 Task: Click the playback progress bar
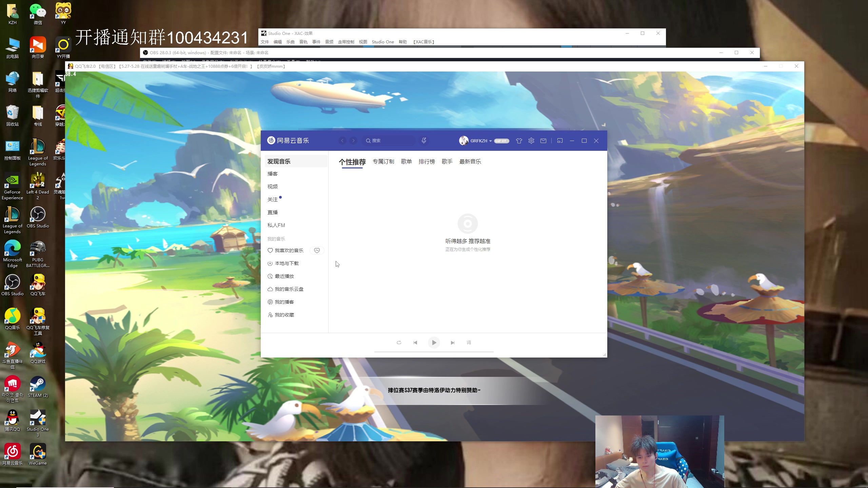pos(434,352)
